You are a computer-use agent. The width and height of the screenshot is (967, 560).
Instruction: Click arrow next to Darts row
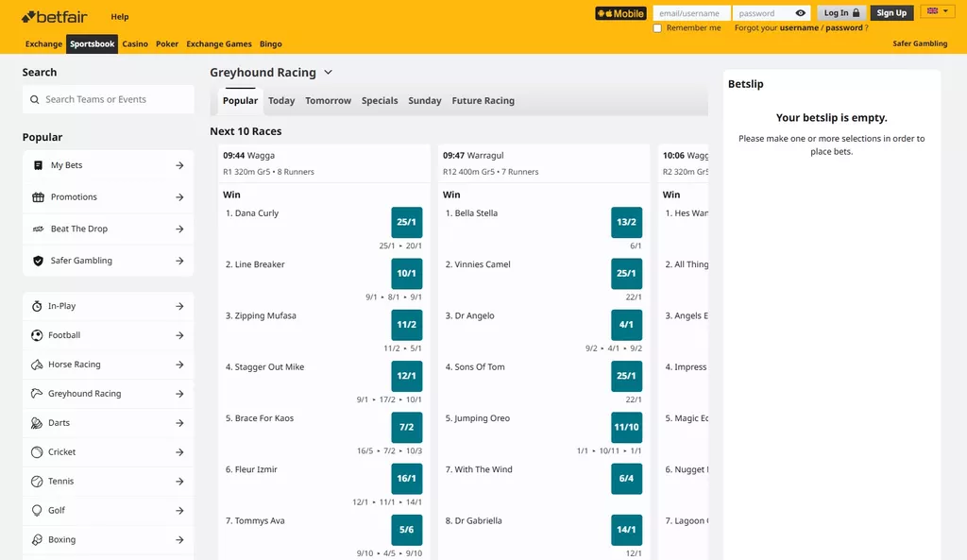[179, 423]
